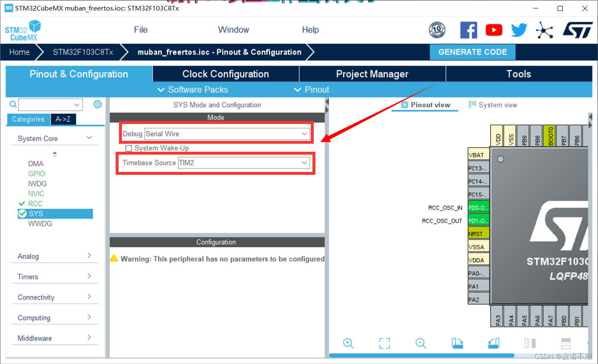Click the STM32CubeMX logo
Image resolution: width=598 pixels, height=364 pixels.
click(x=23, y=31)
